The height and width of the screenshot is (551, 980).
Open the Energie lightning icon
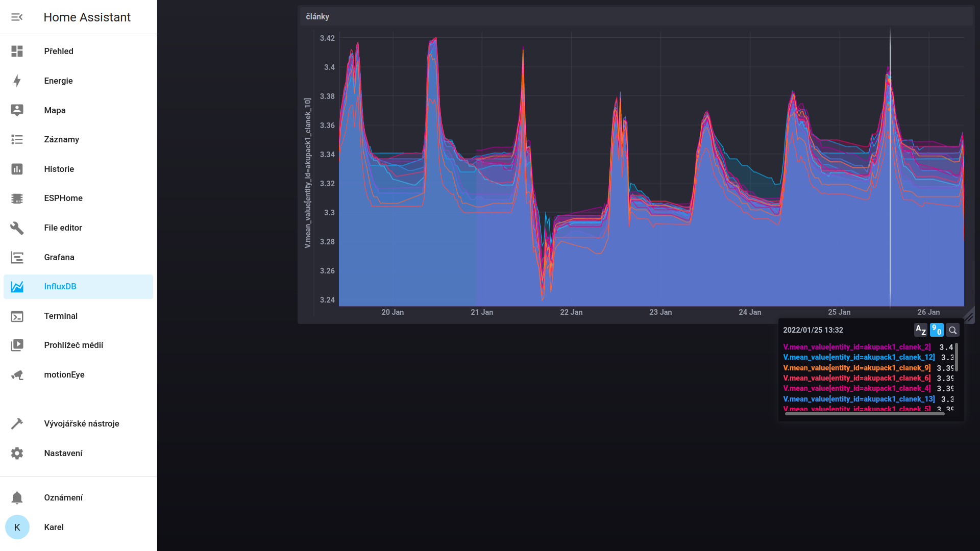pos(17,81)
